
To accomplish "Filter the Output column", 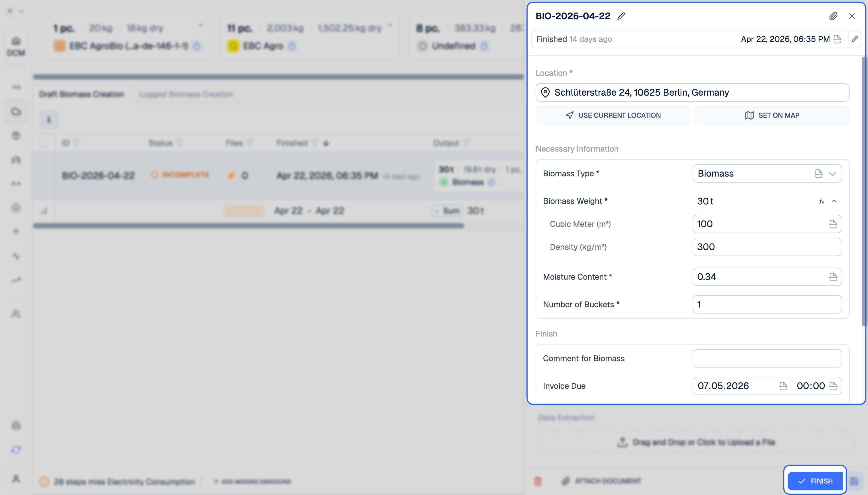I will tap(466, 143).
